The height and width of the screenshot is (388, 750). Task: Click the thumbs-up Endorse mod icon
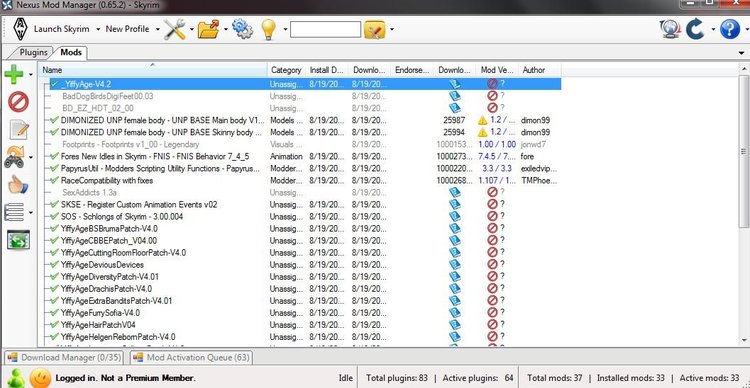click(18, 184)
